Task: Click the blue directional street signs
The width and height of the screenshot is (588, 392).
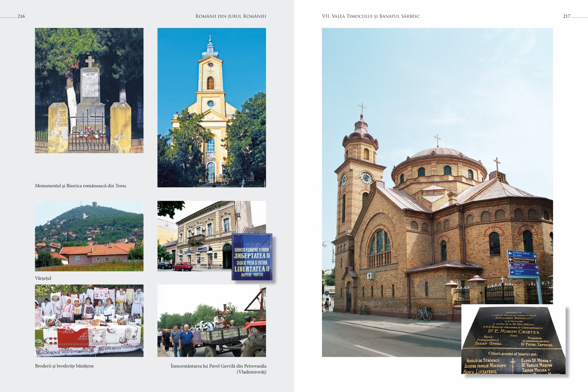Action: pyautogui.click(x=523, y=263)
